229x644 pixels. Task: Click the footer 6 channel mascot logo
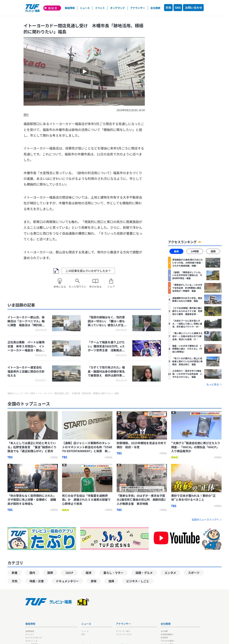point(83,602)
